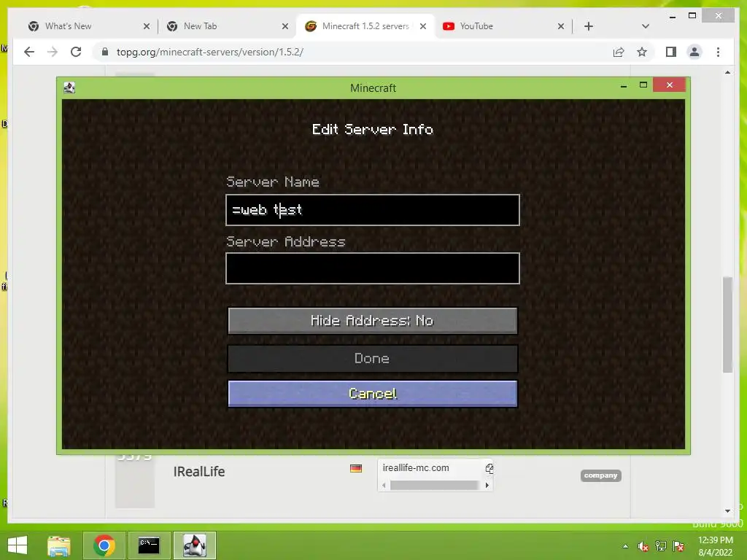Close the Minecraft window
The width and height of the screenshot is (747, 560).
pyautogui.click(x=670, y=85)
